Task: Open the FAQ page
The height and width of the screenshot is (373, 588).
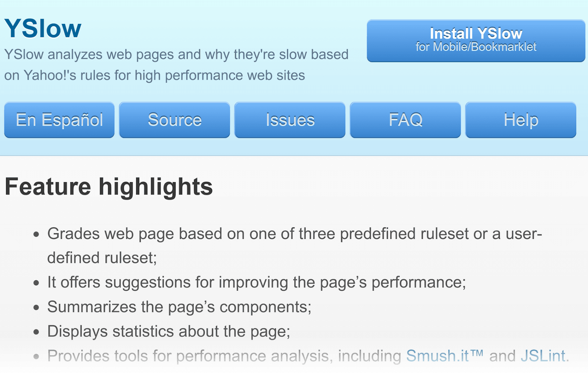Action: pos(405,120)
